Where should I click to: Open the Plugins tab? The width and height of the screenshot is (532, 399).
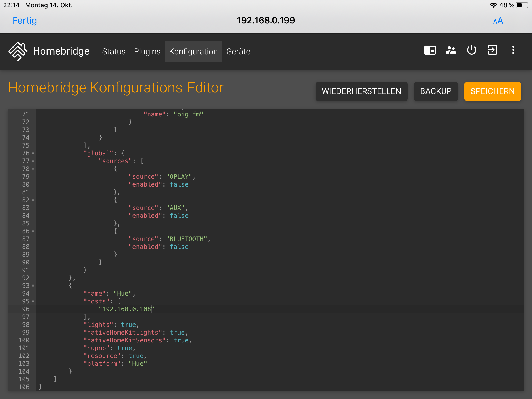[x=147, y=51]
